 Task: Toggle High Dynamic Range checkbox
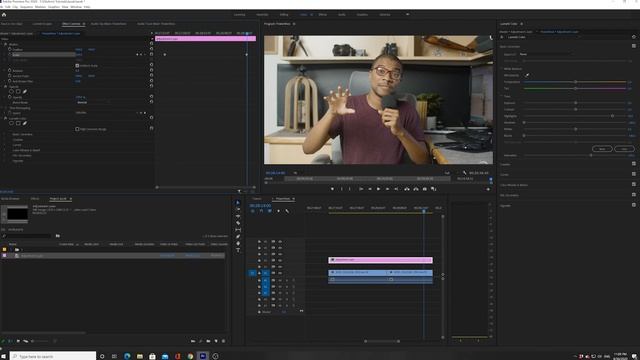pos(77,129)
